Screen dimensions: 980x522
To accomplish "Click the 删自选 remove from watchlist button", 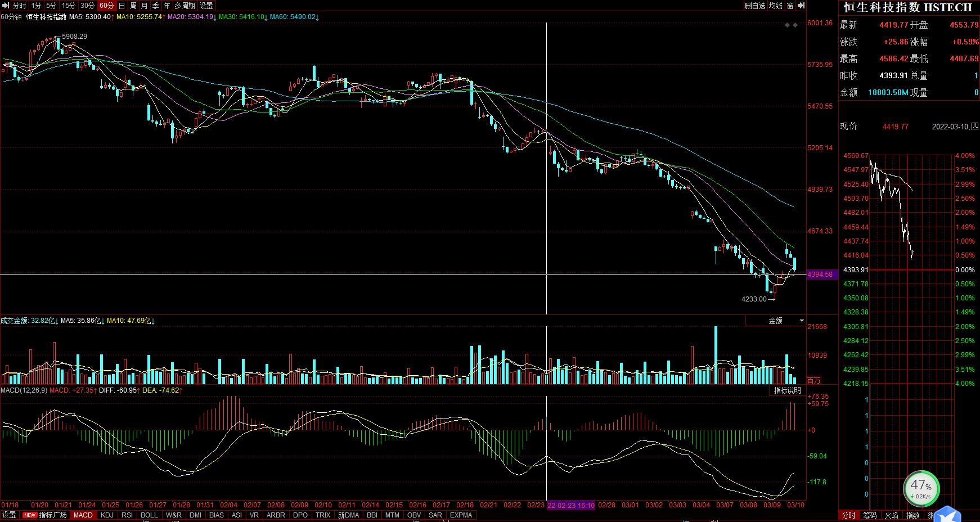I will pyautogui.click(x=755, y=6).
